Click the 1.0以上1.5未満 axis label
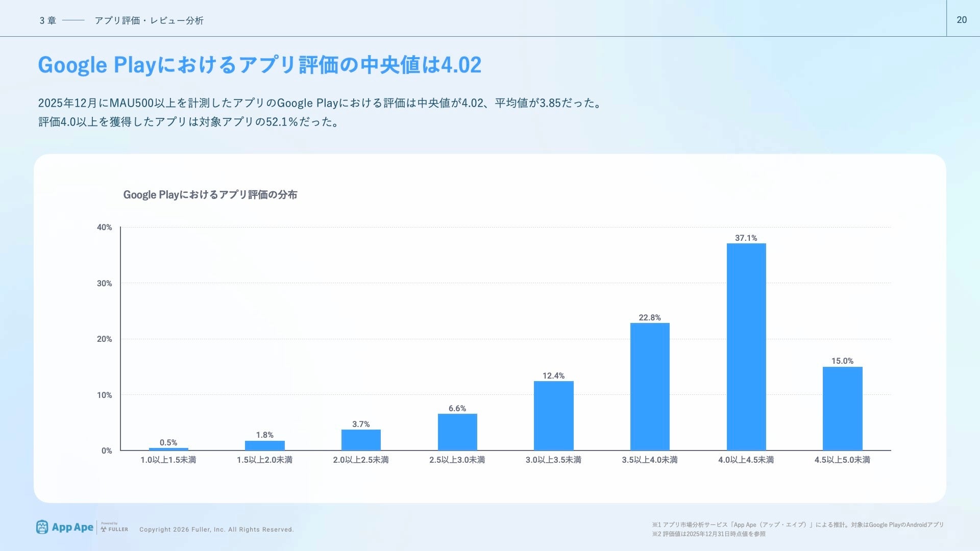 [x=168, y=460]
